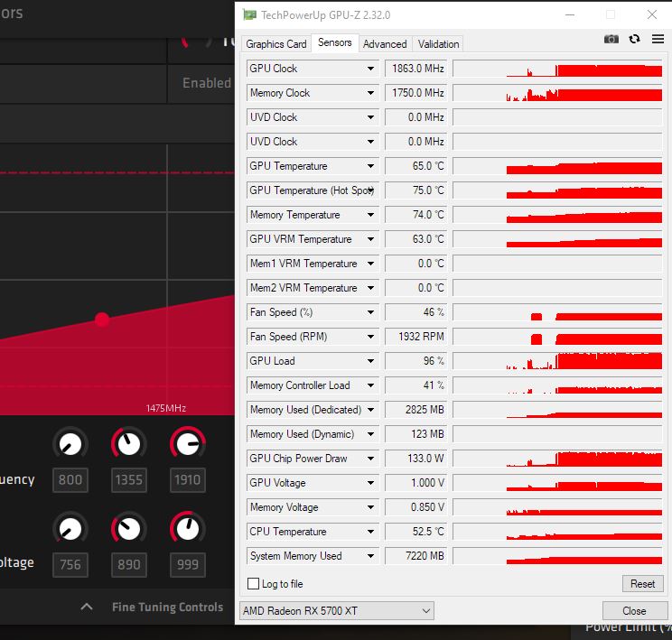Select the Sensors tab

coord(335,42)
